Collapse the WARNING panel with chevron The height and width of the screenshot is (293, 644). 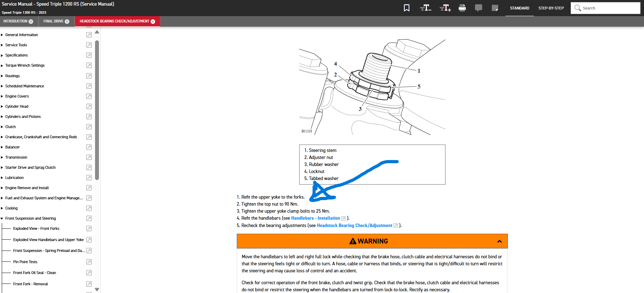tap(499, 241)
